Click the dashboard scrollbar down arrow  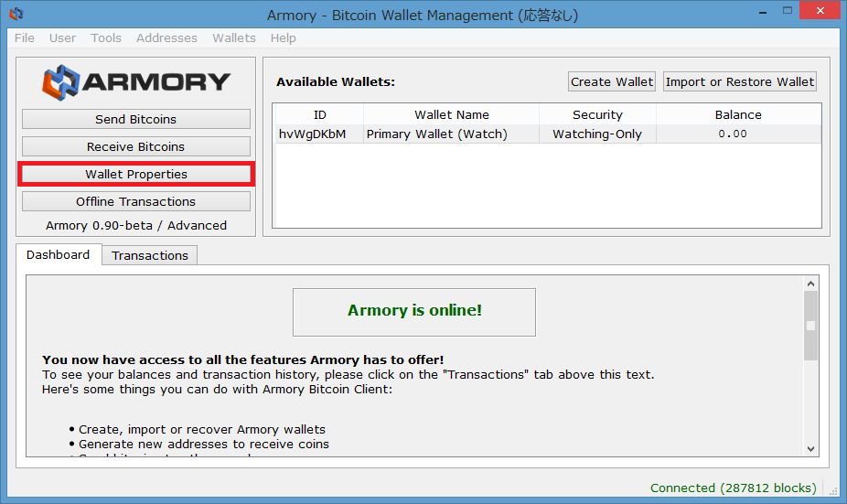(x=810, y=448)
